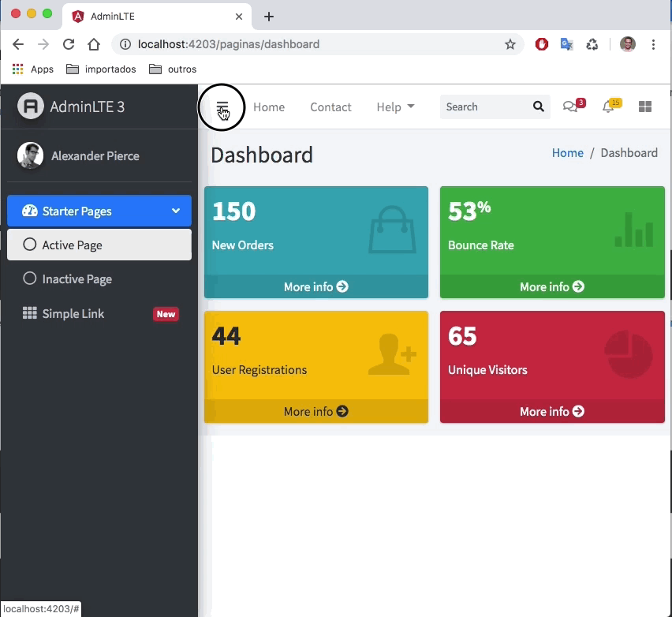Click More info on User Registrations card
The height and width of the screenshot is (617, 672).
(x=316, y=411)
